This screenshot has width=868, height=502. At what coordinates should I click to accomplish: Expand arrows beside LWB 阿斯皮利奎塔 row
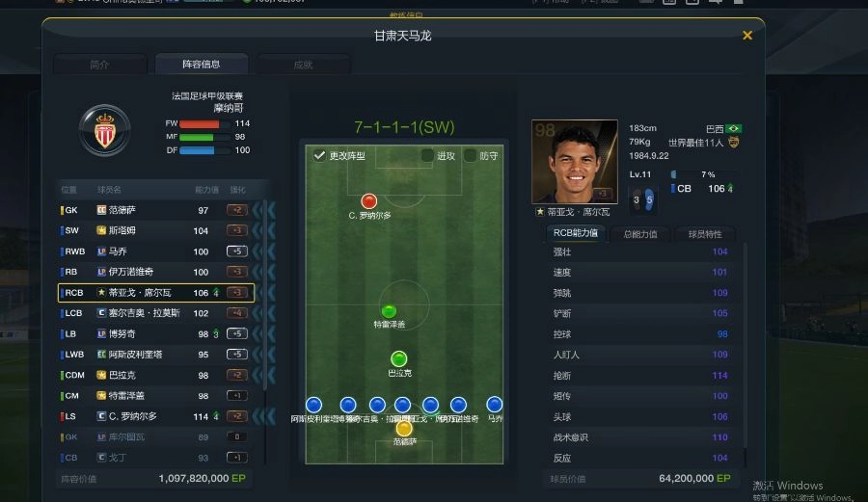[x=264, y=355]
